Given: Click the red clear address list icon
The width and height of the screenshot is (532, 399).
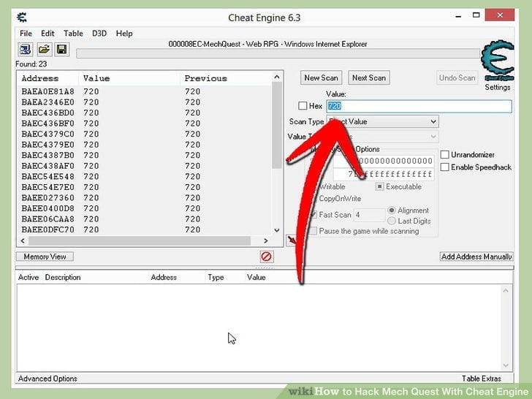Looking at the screenshot, I should click(x=266, y=256).
